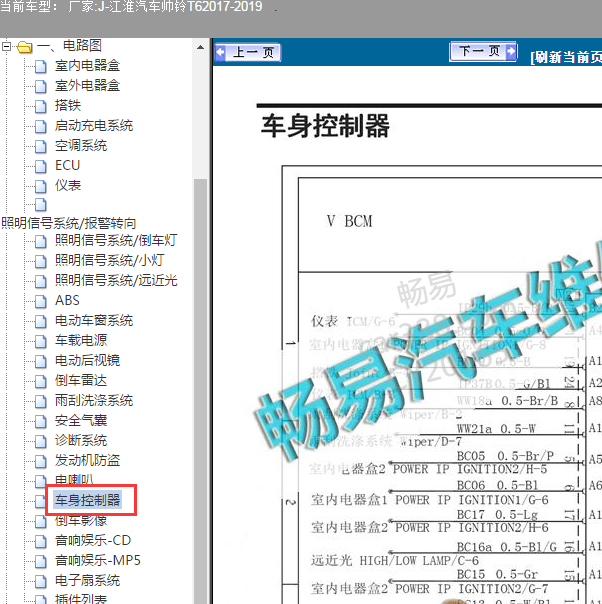Click document icon beside 发动机防盗
602x604 pixels.
[41, 461]
